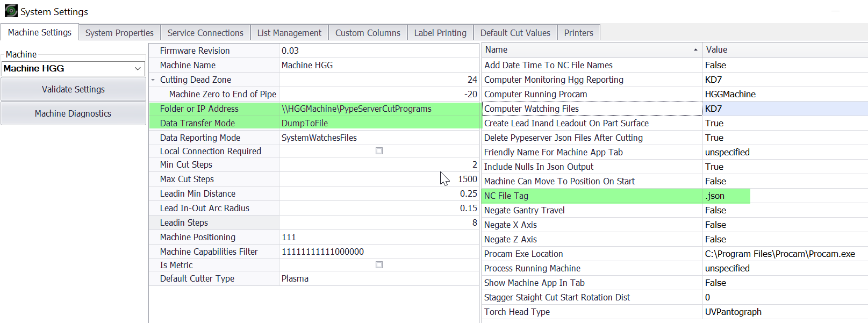Click the HGGMachine value for Running Procam
Viewport: 868px width, 323px height.
click(730, 94)
